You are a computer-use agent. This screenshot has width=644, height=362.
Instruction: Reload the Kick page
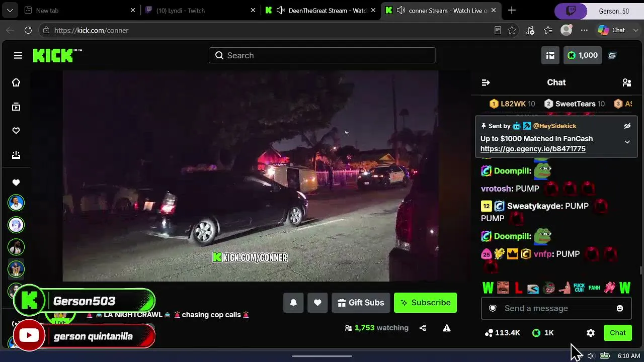tap(28, 30)
